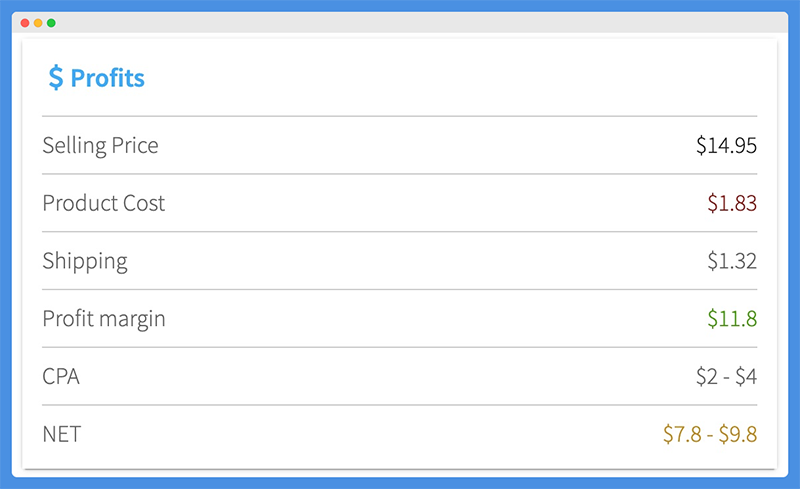The width and height of the screenshot is (800, 489).
Task: Click the gold $7.8 - $9.8 NET value
Action: point(710,434)
